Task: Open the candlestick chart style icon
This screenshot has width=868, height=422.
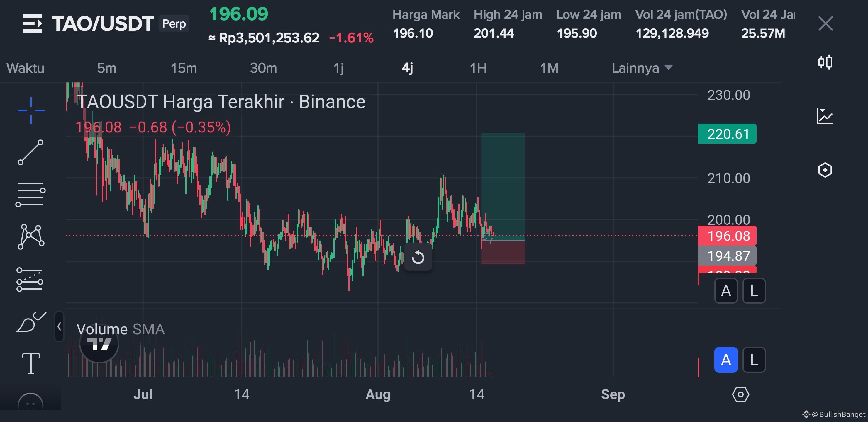Action: (x=825, y=62)
